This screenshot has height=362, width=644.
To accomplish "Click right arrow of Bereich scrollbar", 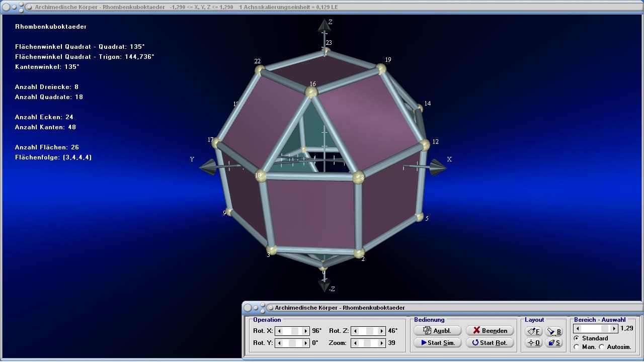I will (x=613, y=328).
